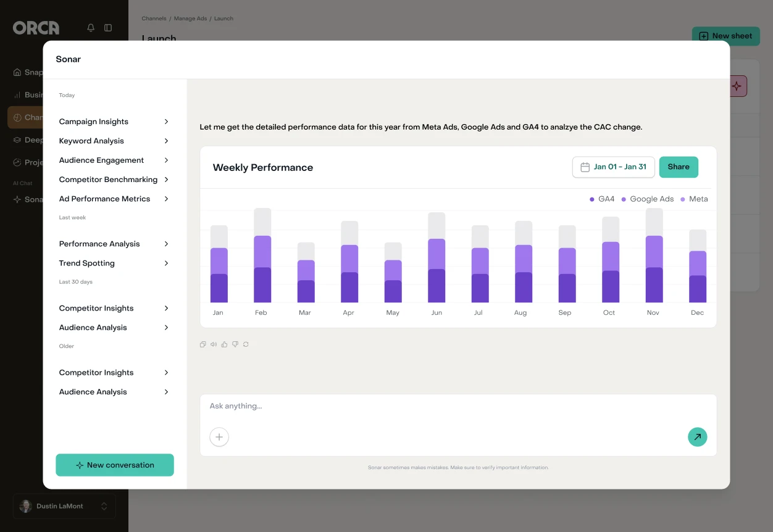Image resolution: width=773 pixels, height=532 pixels.
Task: Open the Keyword Analysis conversation
Action: (x=114, y=141)
